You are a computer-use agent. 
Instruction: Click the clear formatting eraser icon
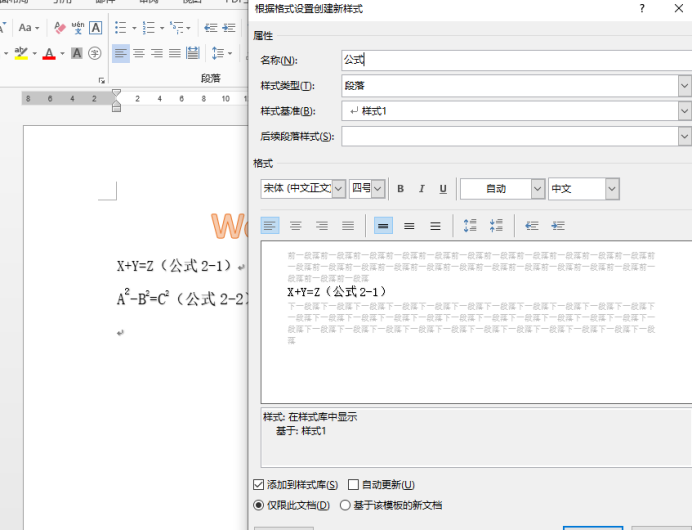(60, 28)
